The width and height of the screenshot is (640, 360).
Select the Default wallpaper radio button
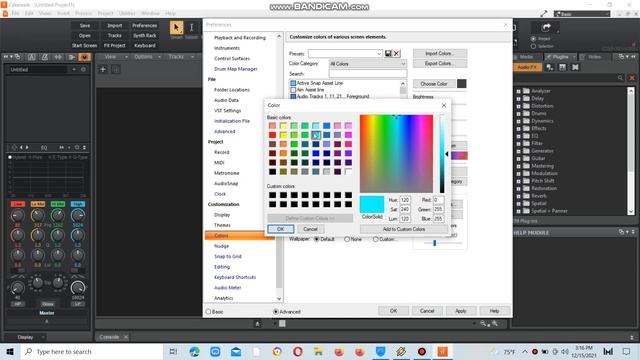(x=317, y=239)
